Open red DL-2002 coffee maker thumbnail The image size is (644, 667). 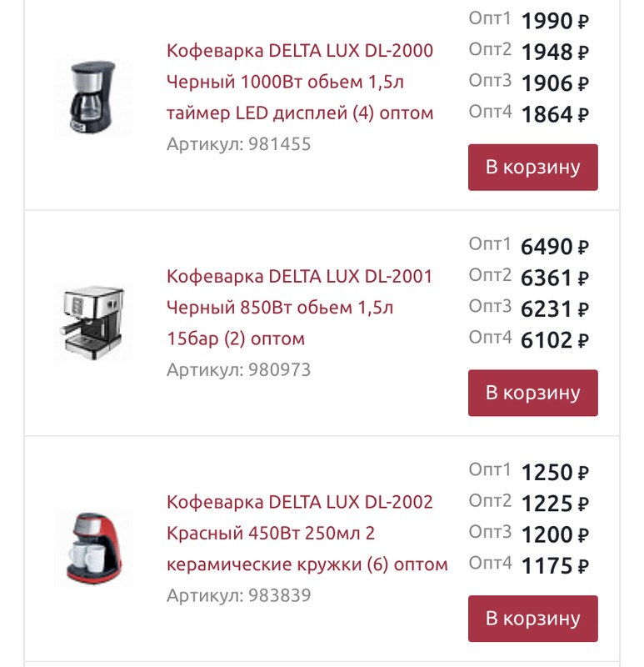click(93, 549)
